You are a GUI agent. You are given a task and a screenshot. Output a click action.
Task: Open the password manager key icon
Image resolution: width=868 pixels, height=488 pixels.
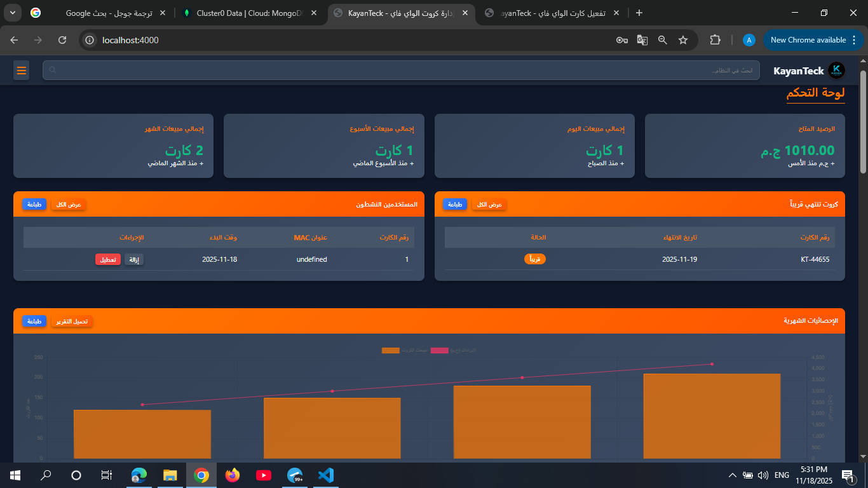point(622,40)
